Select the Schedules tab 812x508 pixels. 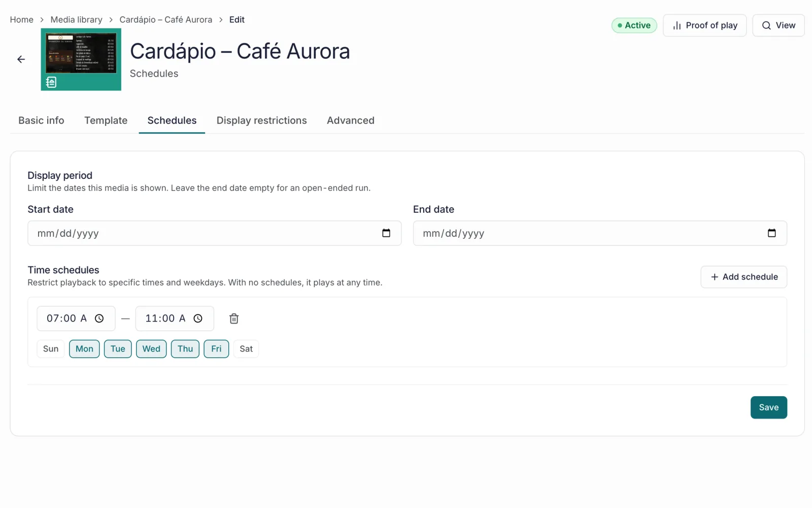[x=172, y=120]
